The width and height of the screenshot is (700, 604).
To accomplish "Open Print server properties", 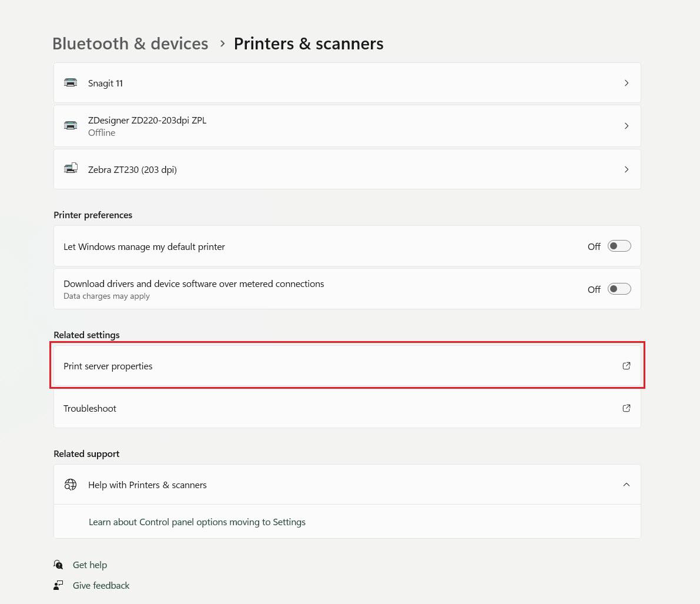I will click(x=108, y=366).
